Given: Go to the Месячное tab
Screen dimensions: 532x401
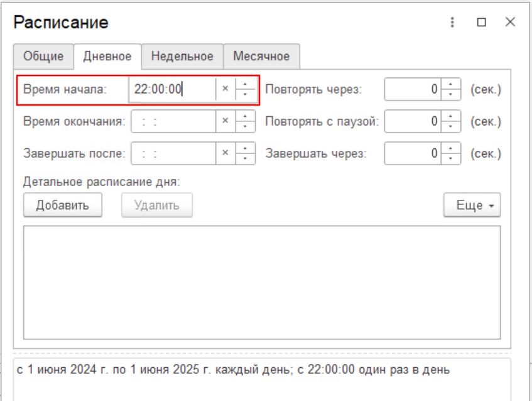Looking at the screenshot, I should [x=261, y=56].
